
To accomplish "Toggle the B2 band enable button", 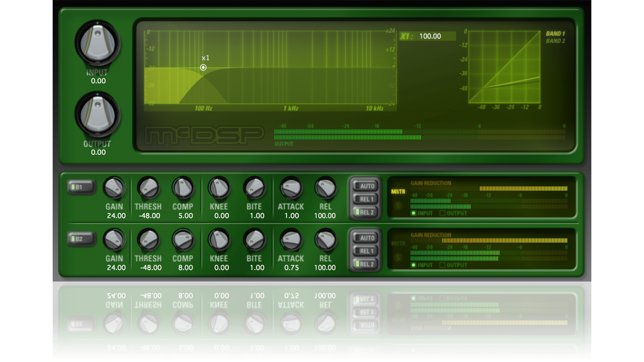I will (81, 239).
